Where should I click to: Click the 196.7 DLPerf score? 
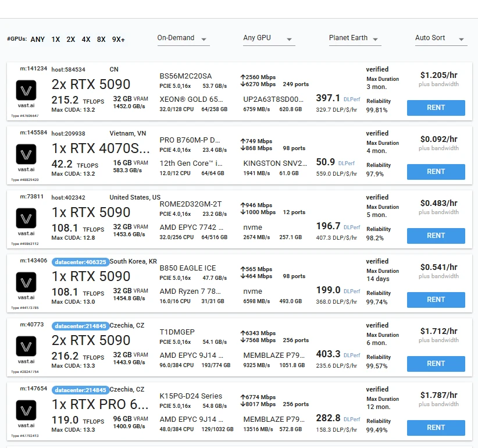(328, 226)
